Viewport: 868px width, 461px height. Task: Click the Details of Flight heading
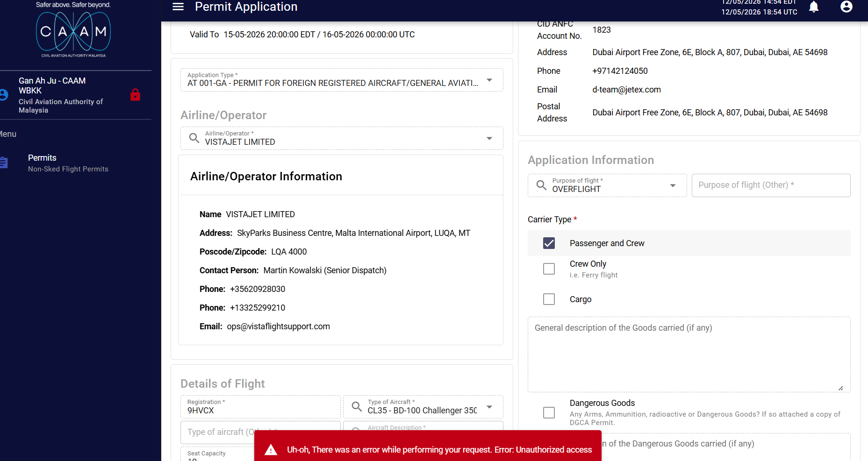click(x=222, y=383)
